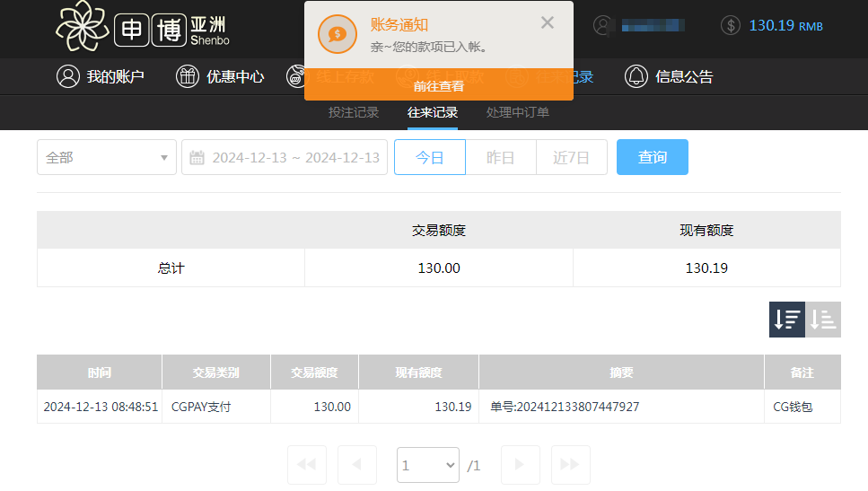Image resolution: width=868 pixels, height=491 pixels.
Task: Open 我的账户 from navigation bar
Action: 100,77
